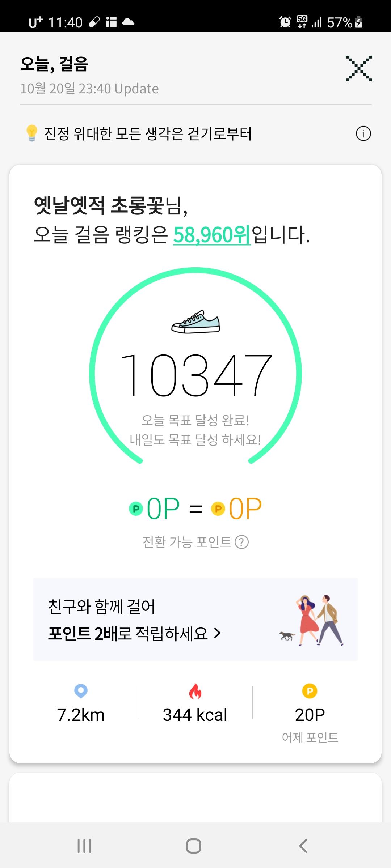Select the 7.2km distance stat
Image resolution: width=391 pixels, height=868 pixels.
click(x=81, y=715)
